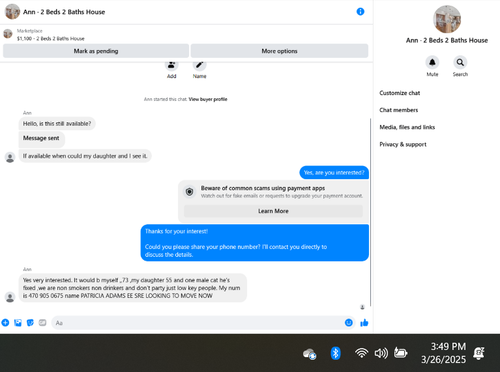This screenshot has width=500, height=372.
Task: Click Learn More on scam warning
Action: (273, 211)
